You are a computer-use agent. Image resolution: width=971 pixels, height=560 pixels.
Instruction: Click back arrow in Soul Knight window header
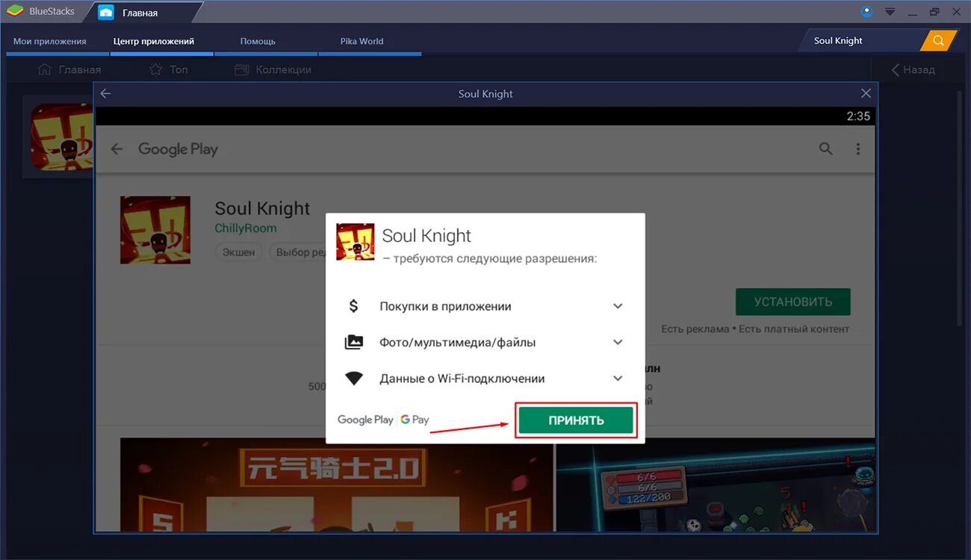point(105,93)
